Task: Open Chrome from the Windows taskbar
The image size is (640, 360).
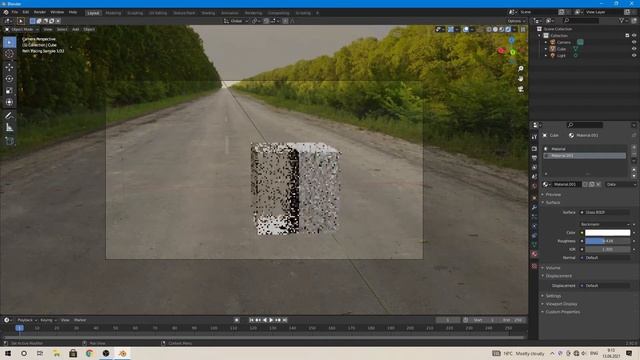Action: point(89,353)
